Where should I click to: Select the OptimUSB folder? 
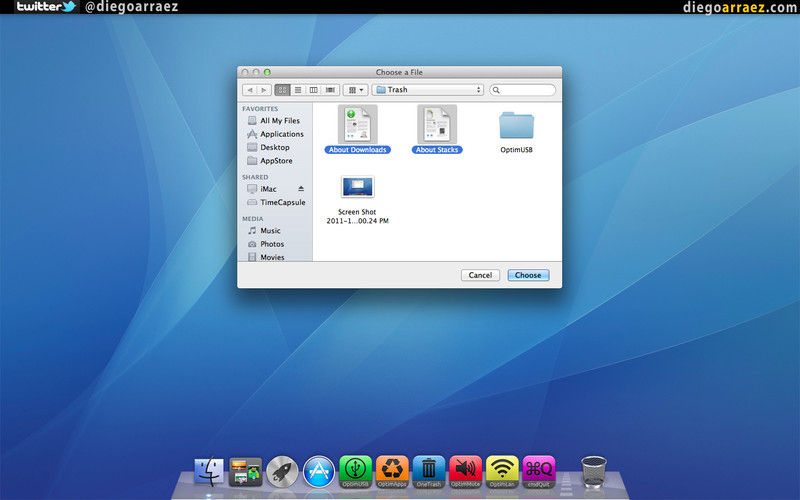pyautogui.click(x=516, y=126)
